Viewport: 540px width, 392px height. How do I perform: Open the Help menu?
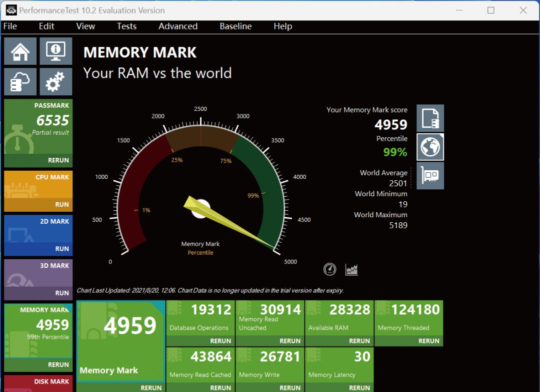click(x=282, y=26)
